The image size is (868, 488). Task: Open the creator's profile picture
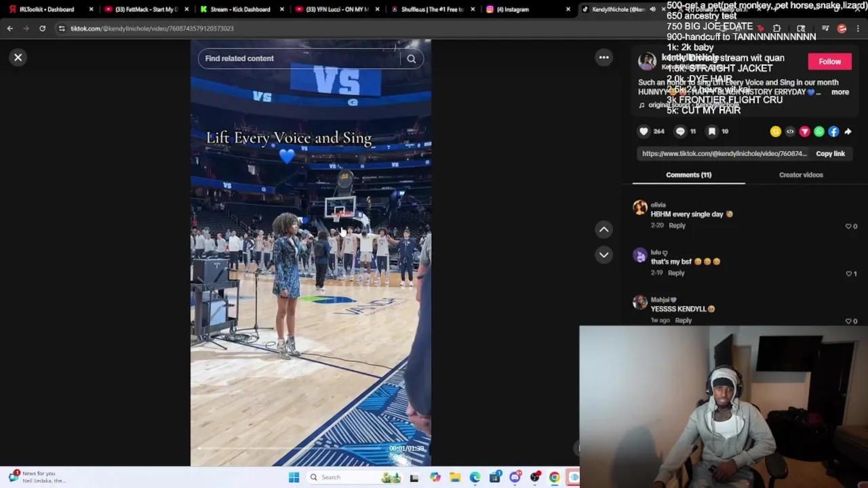click(x=647, y=62)
